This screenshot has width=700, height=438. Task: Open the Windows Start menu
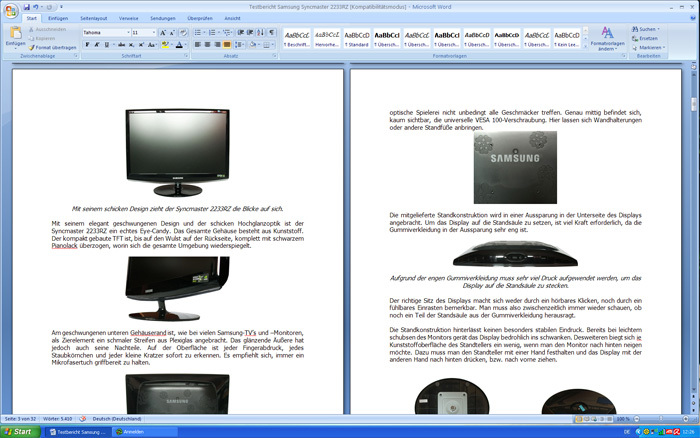(20, 432)
